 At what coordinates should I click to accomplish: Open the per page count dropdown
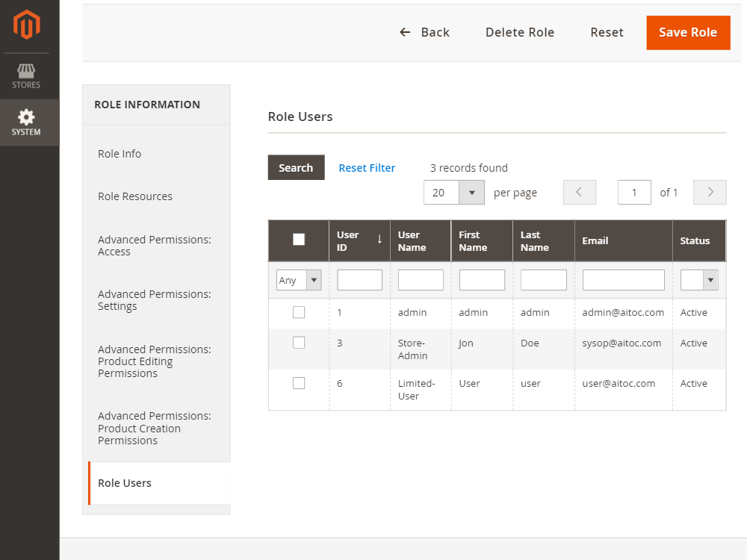(x=471, y=193)
